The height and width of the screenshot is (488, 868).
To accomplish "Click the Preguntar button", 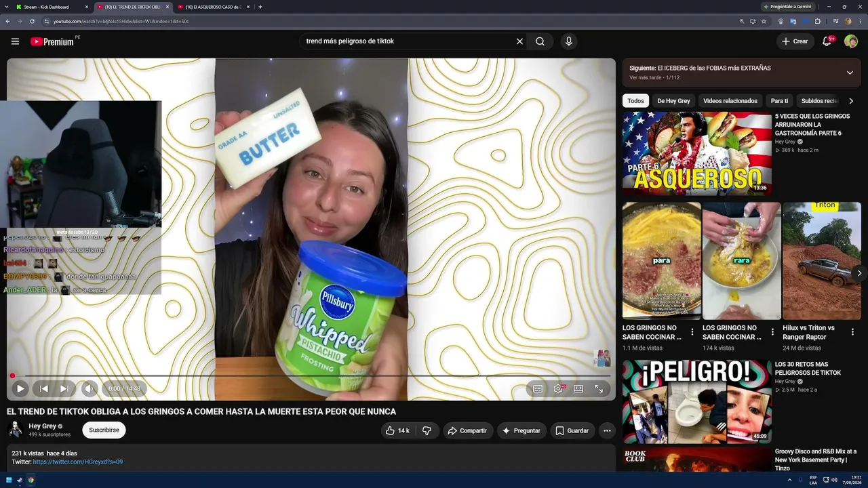I will click(521, 430).
